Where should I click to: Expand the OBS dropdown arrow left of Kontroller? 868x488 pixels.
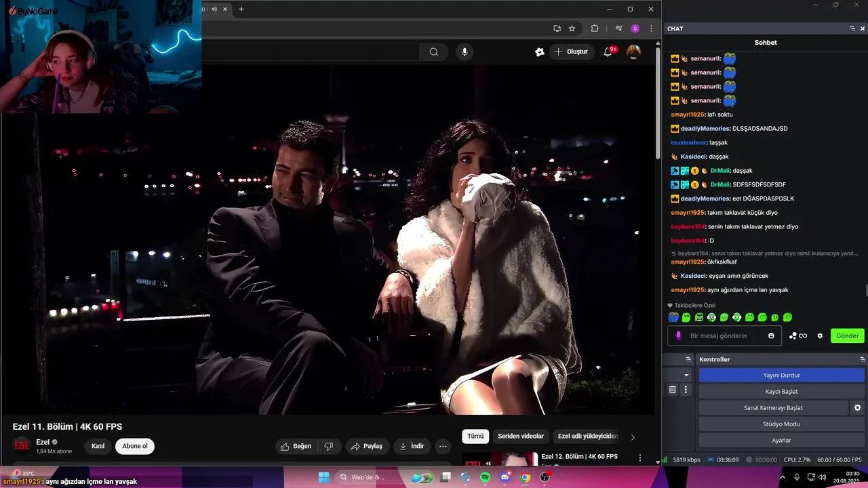[x=686, y=375]
